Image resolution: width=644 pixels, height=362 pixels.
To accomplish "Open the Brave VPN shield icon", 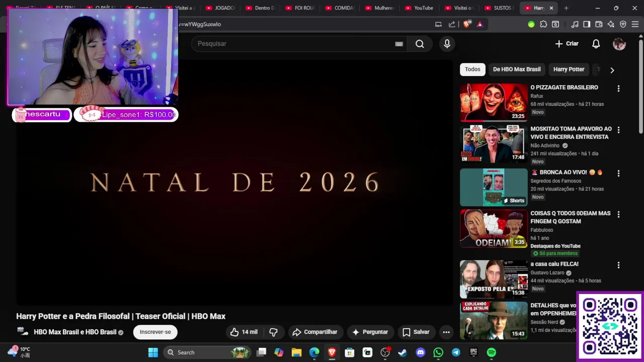I will (x=623, y=24).
